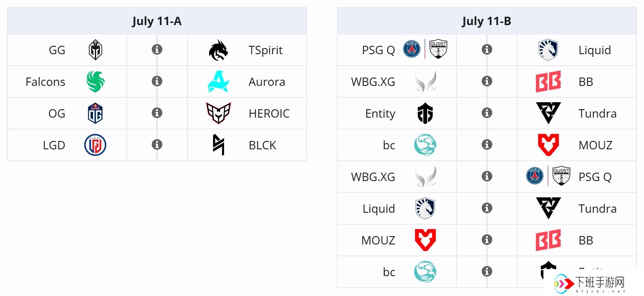Click the HEROIC team logo
This screenshot has width=644, height=296.
[x=218, y=113]
